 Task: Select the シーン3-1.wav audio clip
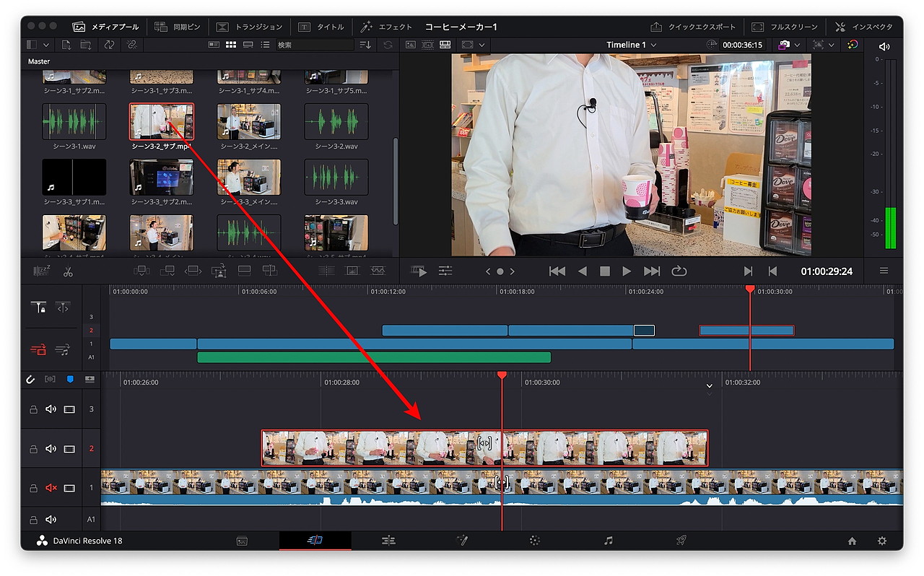pyautogui.click(x=74, y=121)
